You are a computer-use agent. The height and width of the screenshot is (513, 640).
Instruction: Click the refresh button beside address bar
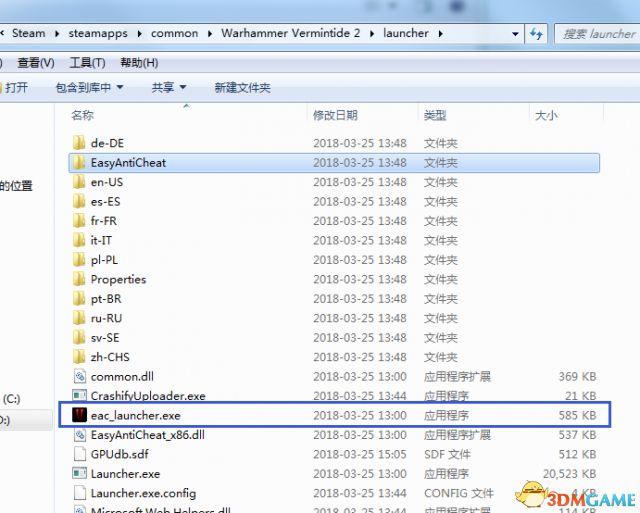point(536,33)
